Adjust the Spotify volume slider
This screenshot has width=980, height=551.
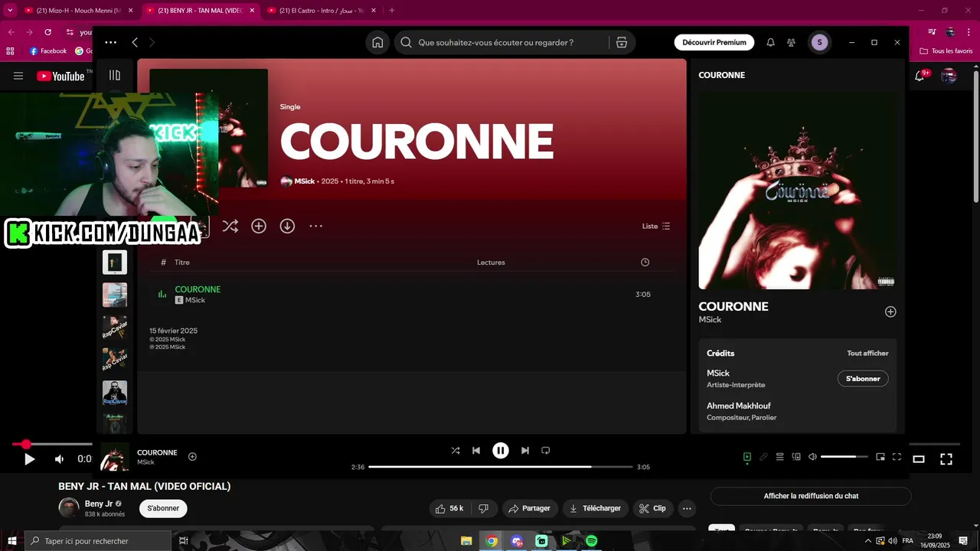pos(844,457)
